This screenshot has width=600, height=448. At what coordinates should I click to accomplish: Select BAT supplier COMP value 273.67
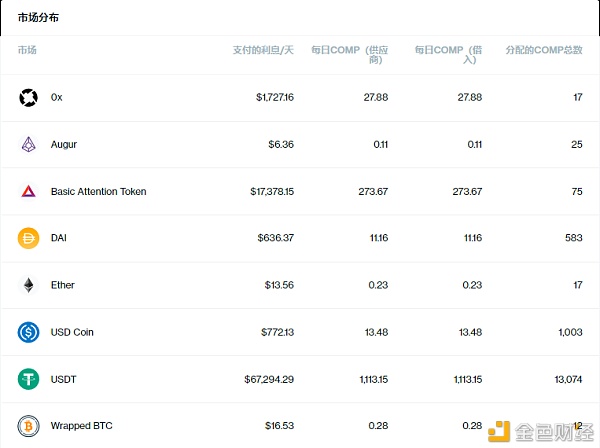pos(373,191)
